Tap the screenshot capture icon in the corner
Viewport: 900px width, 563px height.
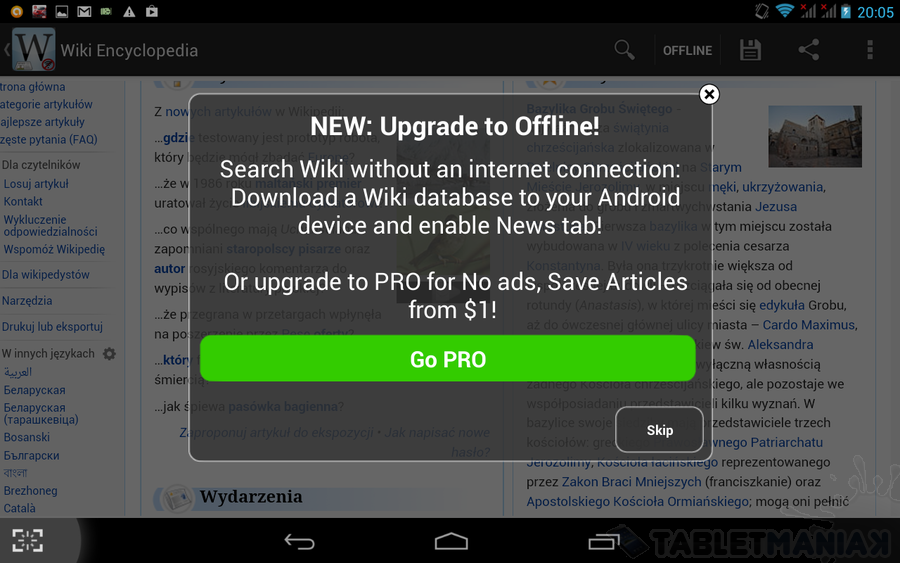point(28,541)
